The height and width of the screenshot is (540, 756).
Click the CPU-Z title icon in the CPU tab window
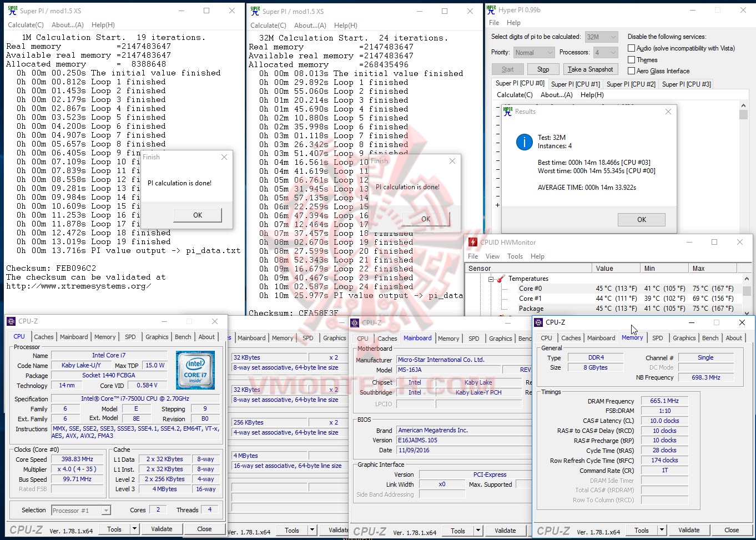[x=11, y=321]
